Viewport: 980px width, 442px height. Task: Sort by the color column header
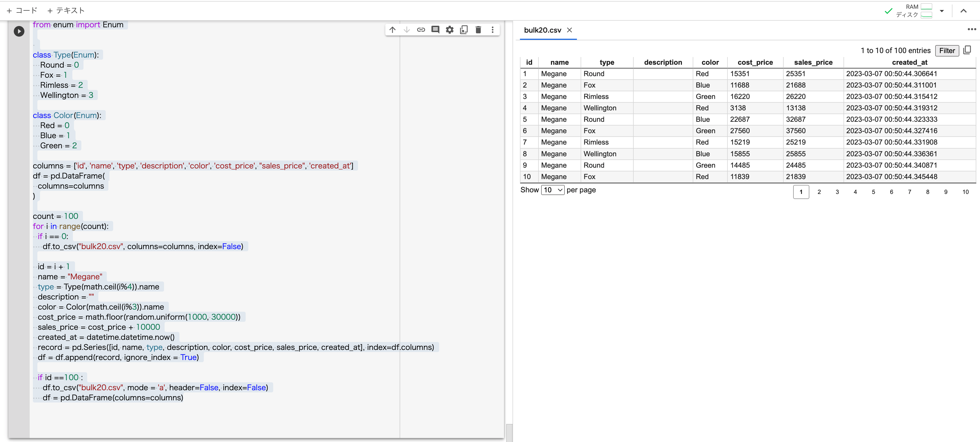710,62
